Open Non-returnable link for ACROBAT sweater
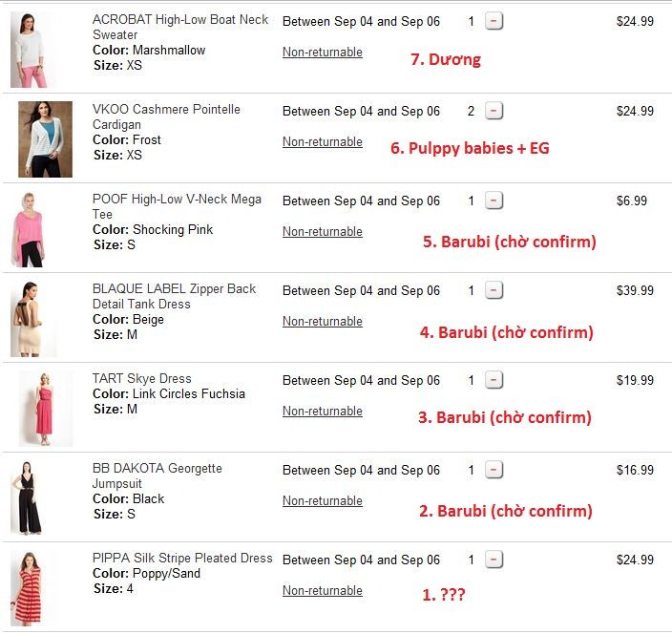672x634 pixels. [323, 53]
